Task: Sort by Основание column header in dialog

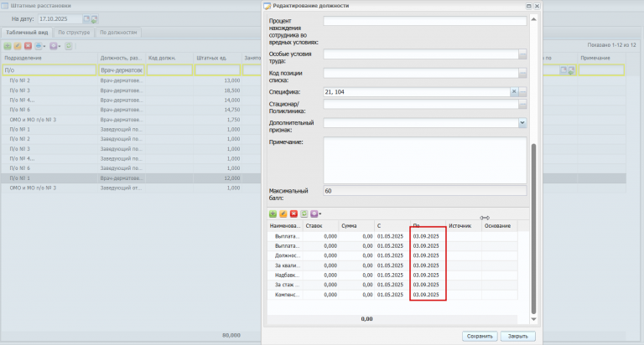Action: point(500,226)
